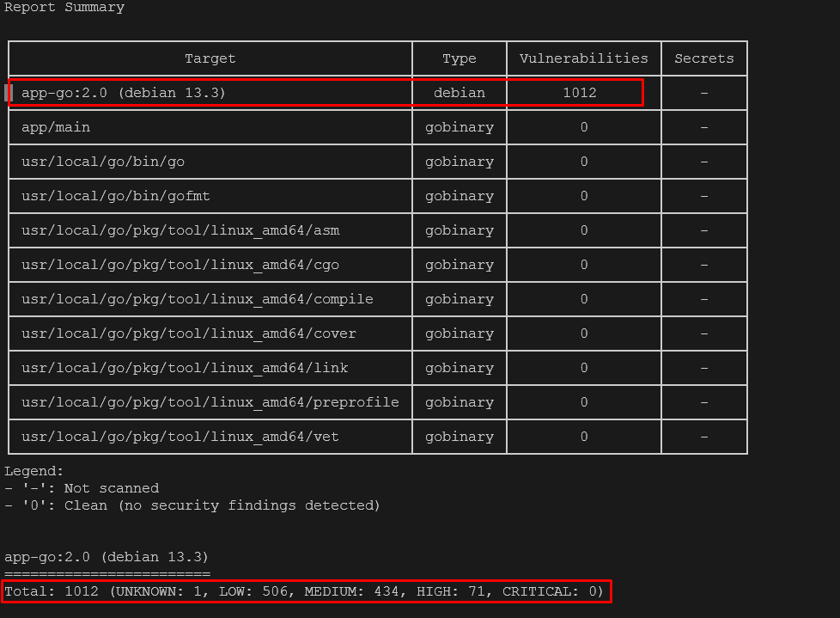Select the app-go:2.0 (debian 13.3) table row
Image resolution: width=840 pixels, height=618 pixels.
[x=124, y=93]
